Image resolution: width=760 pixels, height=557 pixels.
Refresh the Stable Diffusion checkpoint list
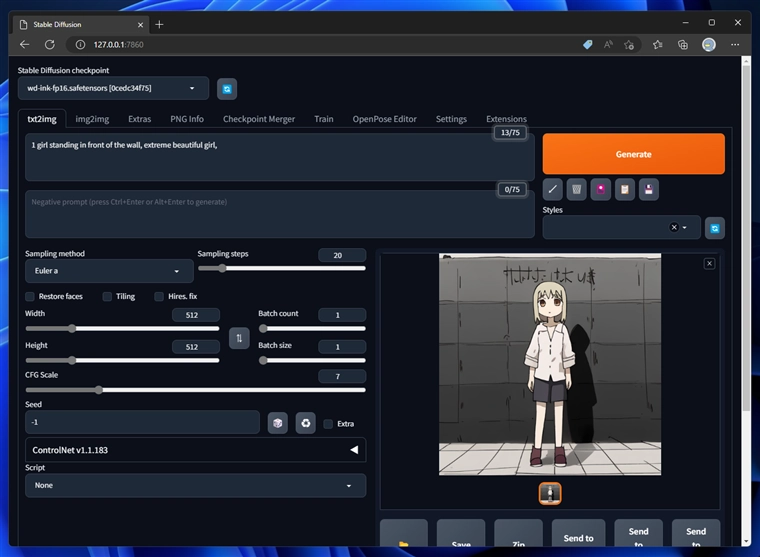(227, 89)
